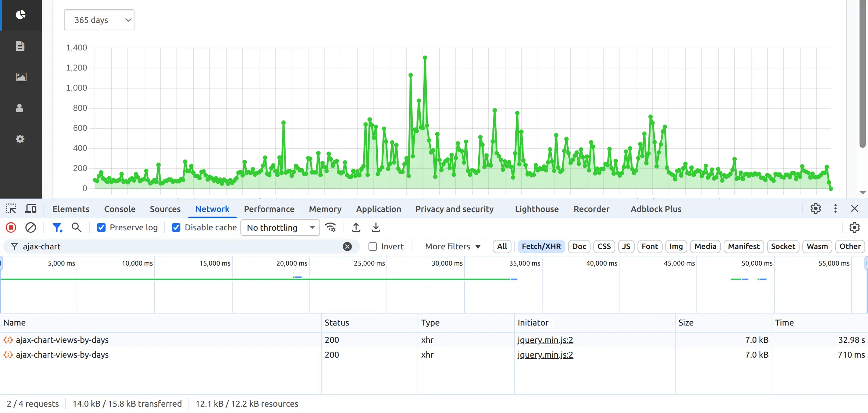This screenshot has width=868, height=413.
Task: Click export HAR download icon
Action: click(376, 227)
